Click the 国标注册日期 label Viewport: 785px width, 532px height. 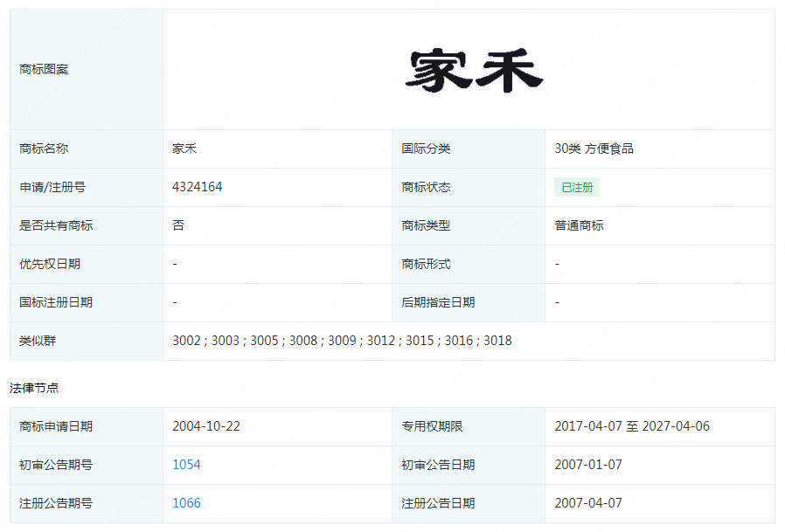[56, 302]
